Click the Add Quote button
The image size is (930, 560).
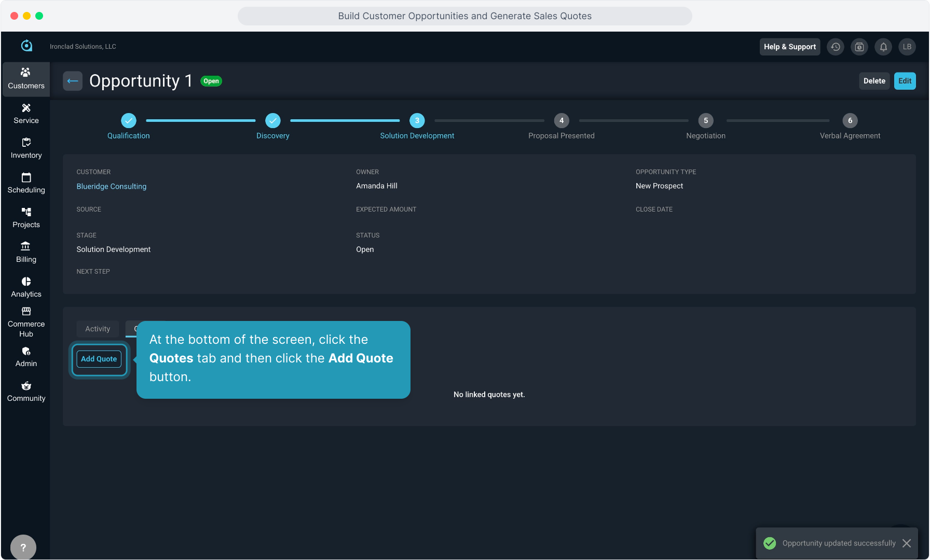point(99,359)
